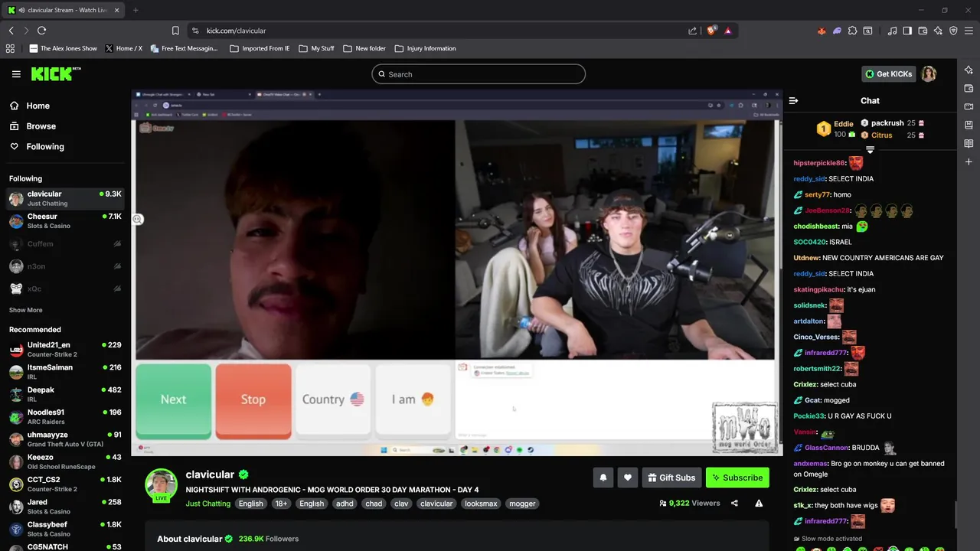Open The Alex Jones Show bookmark
Viewport: 980px width, 551px height.
[x=64, y=48]
